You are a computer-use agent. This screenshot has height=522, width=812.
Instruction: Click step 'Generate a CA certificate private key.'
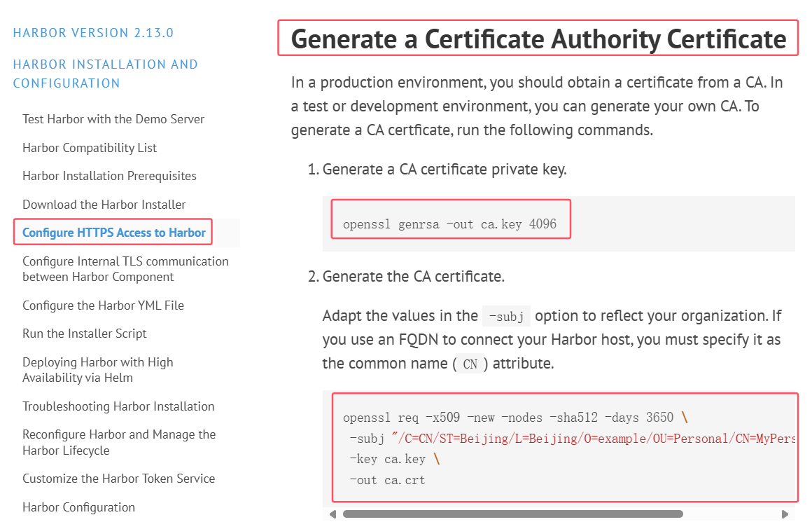444,170
